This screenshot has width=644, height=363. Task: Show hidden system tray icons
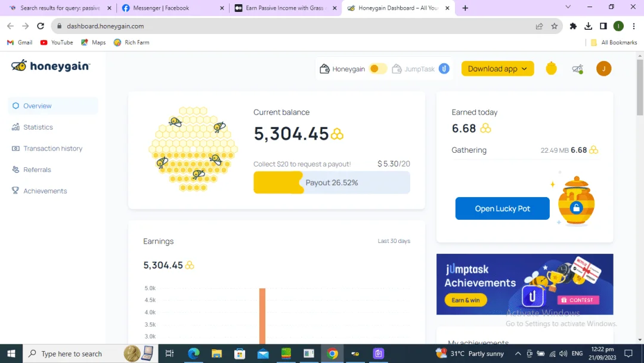(518, 353)
